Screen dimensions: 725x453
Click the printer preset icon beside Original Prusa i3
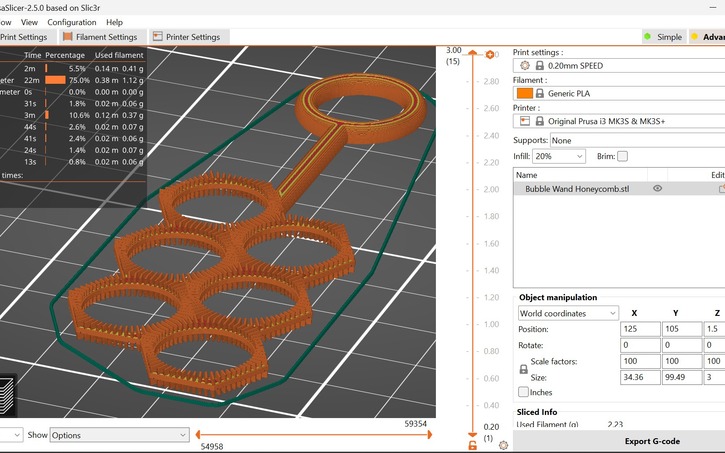(x=525, y=121)
